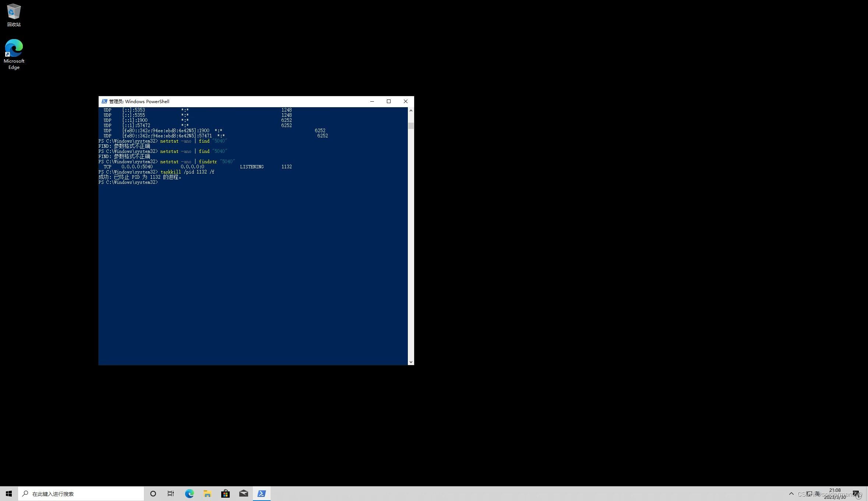Open File Explorer from taskbar
Image resolution: width=868 pixels, height=501 pixels.
(207, 494)
